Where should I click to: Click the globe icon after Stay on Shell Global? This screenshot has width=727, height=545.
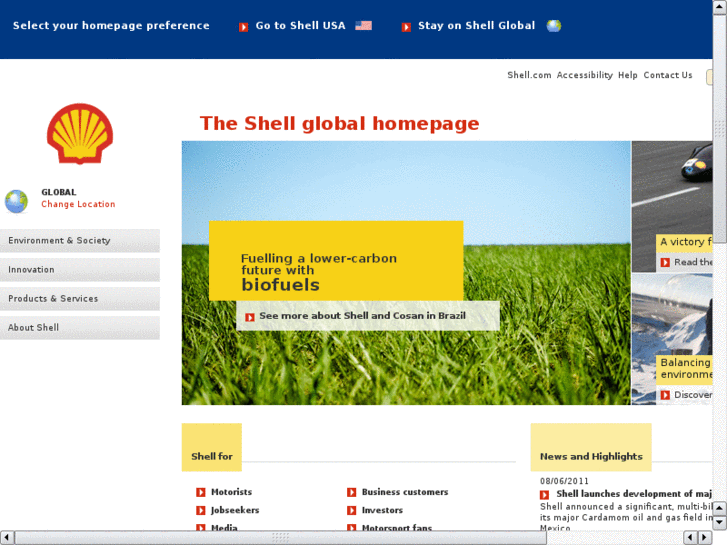coord(554,26)
